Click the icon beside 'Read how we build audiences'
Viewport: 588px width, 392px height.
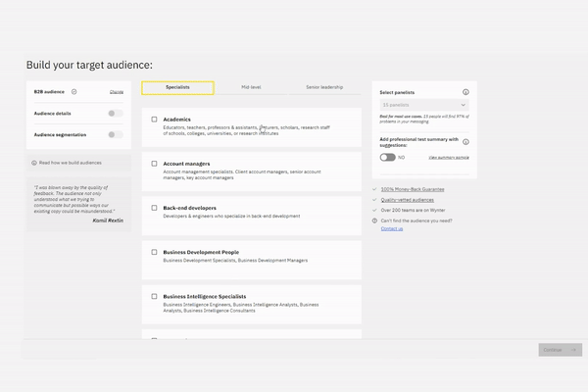click(34, 163)
